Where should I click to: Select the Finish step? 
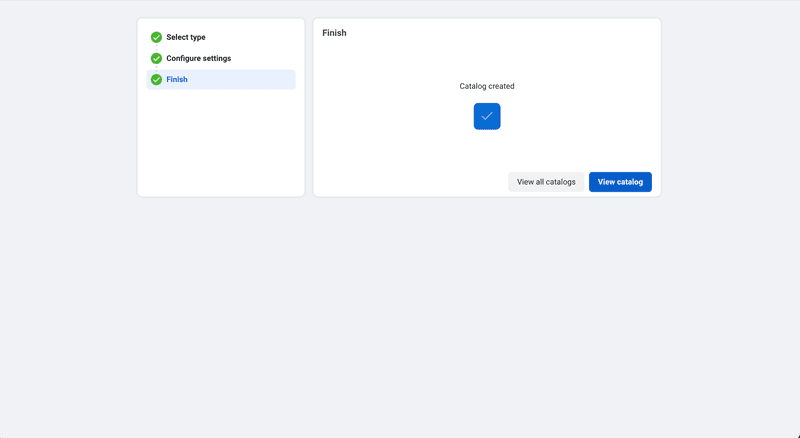coord(221,80)
